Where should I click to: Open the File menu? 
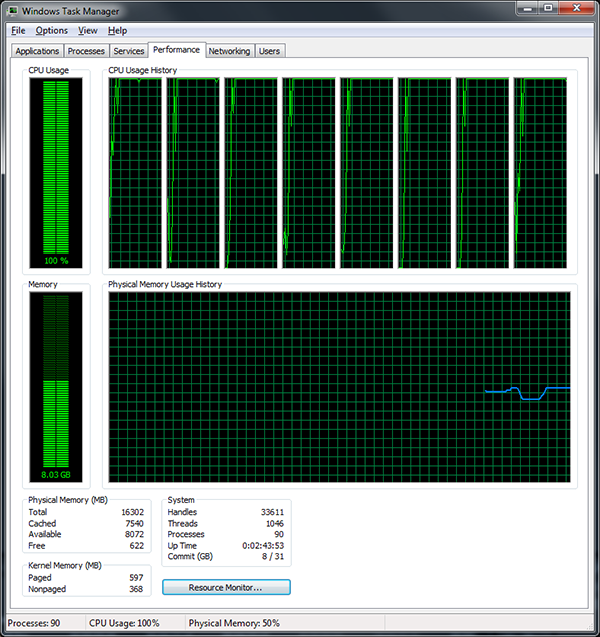18,30
